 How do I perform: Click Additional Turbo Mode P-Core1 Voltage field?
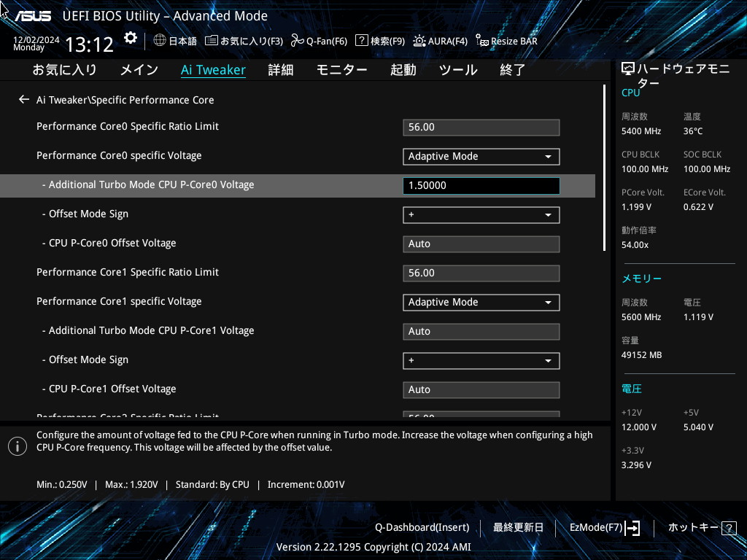point(481,332)
